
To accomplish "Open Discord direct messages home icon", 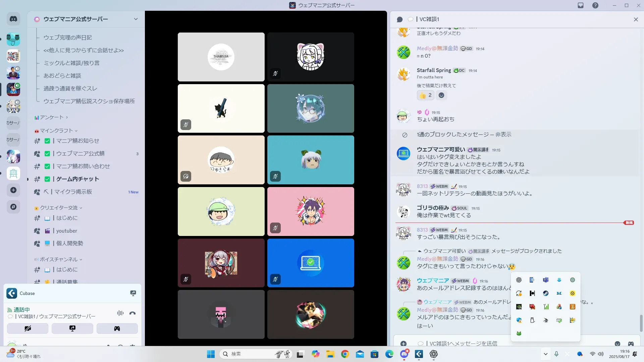I will pyautogui.click(x=13, y=19).
